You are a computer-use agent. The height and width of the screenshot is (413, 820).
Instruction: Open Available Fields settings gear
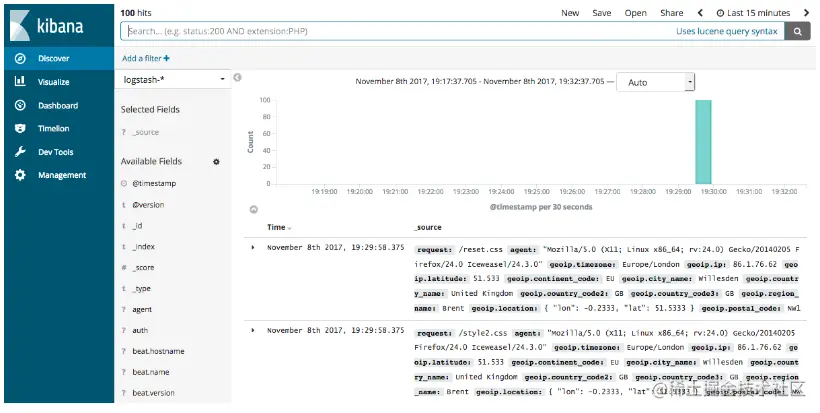pos(216,162)
